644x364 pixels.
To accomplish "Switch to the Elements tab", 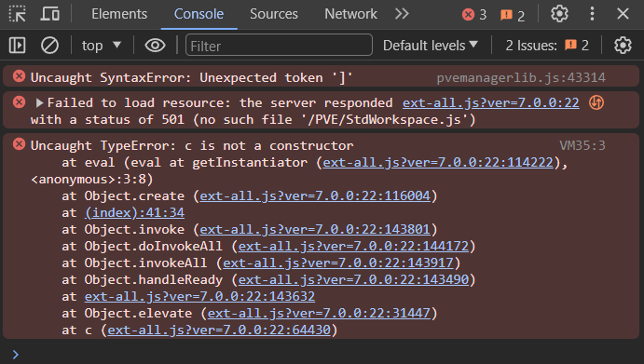I will click(119, 14).
